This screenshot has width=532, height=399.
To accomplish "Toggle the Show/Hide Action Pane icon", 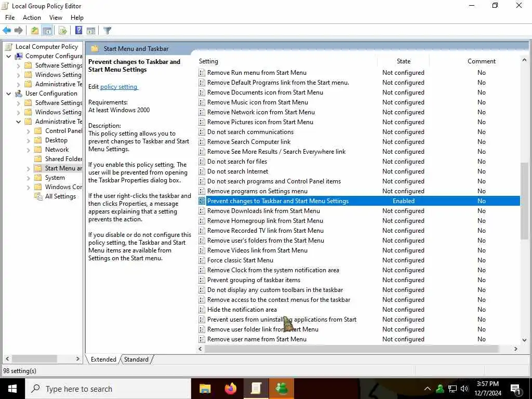I will [x=91, y=31].
